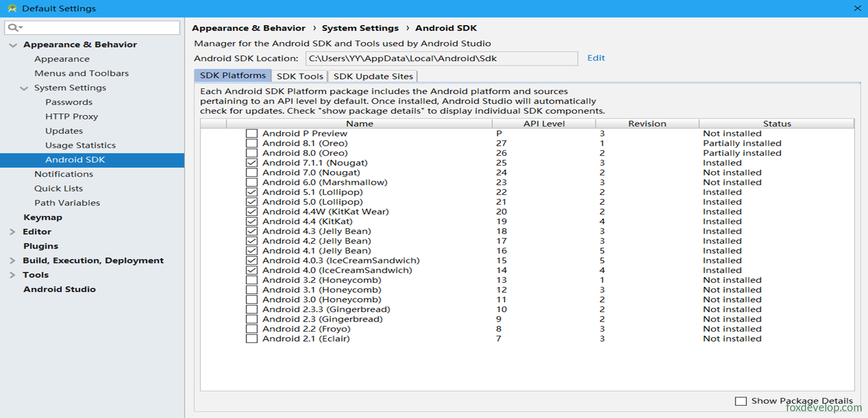
Task: Open HTTP Proxy settings
Action: 72,116
